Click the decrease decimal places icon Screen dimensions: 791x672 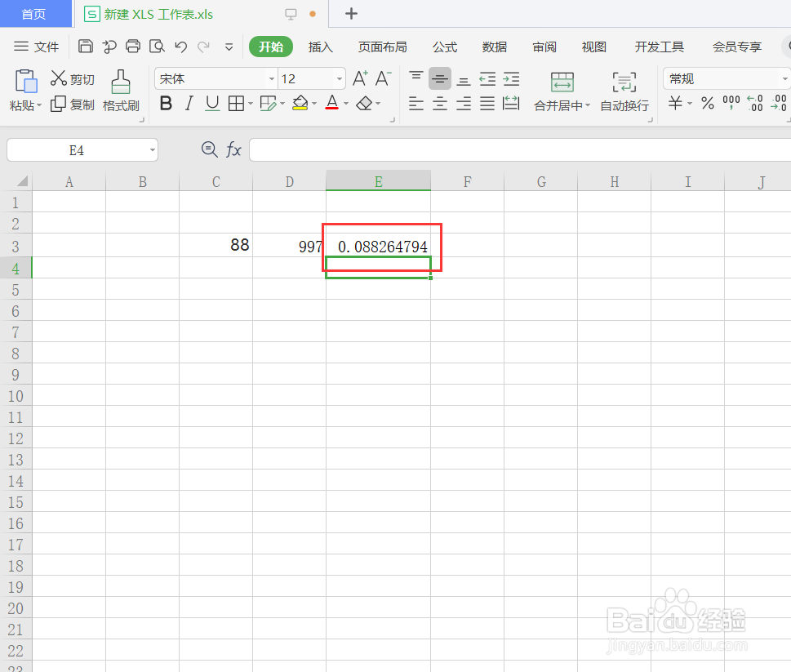(778, 103)
